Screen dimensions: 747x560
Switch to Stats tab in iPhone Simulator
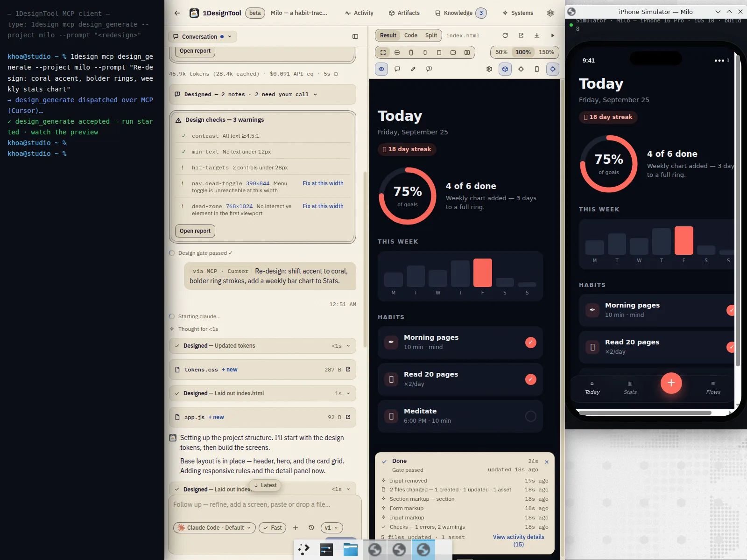click(630, 388)
